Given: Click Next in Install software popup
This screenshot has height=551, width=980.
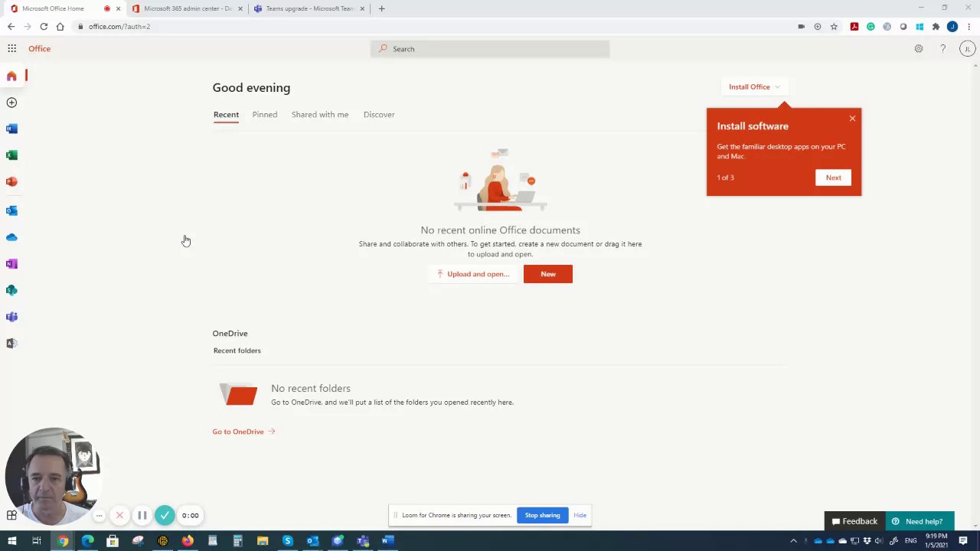Looking at the screenshot, I should click(x=833, y=178).
